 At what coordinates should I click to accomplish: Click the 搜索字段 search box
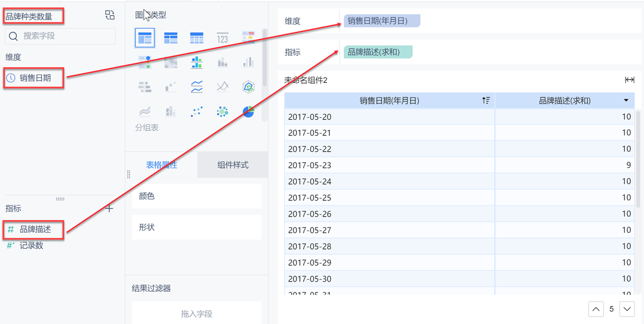pyautogui.click(x=60, y=36)
